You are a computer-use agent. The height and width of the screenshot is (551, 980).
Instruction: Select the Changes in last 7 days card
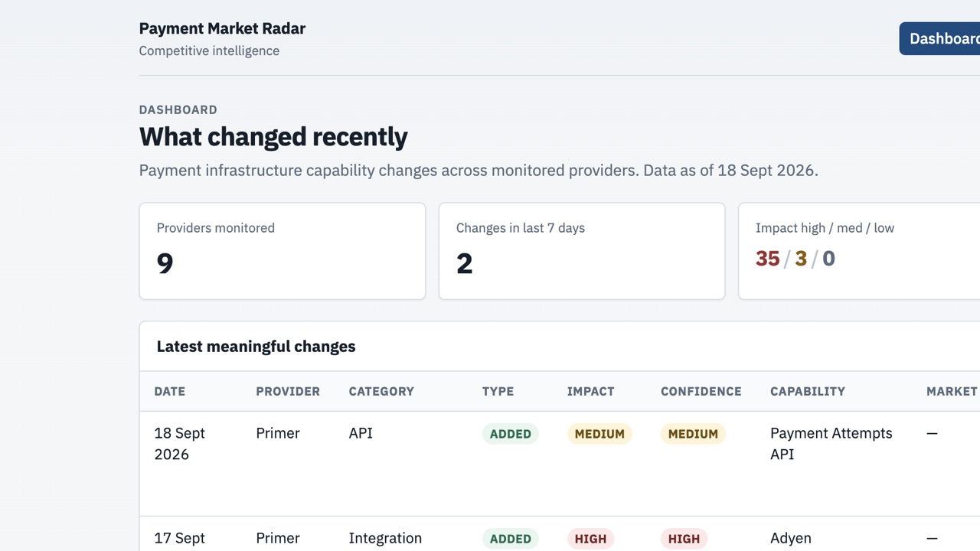point(582,251)
